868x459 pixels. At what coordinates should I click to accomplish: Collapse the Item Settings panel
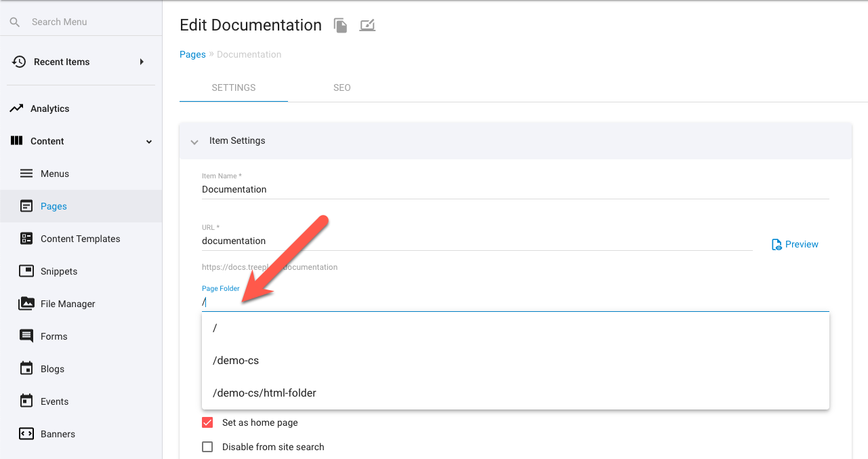[194, 142]
